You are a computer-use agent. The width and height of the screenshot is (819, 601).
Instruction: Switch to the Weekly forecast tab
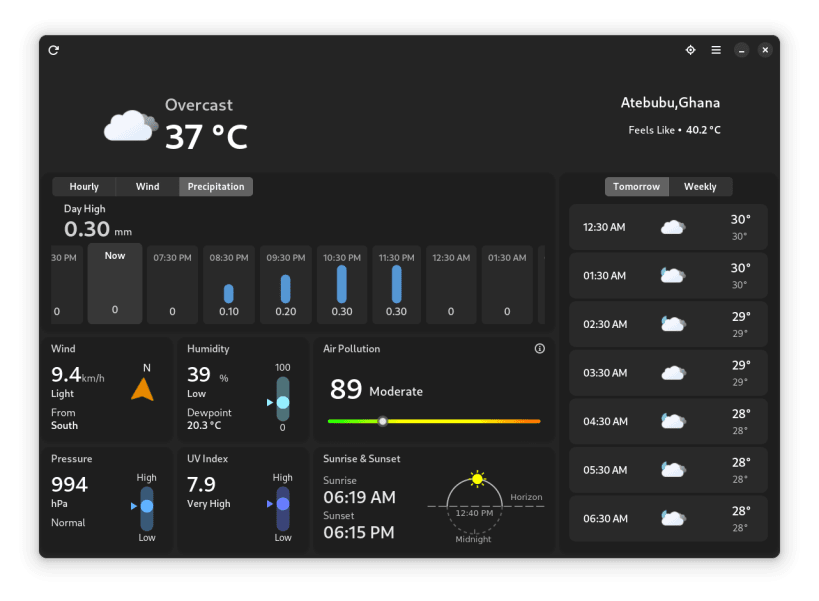click(700, 186)
